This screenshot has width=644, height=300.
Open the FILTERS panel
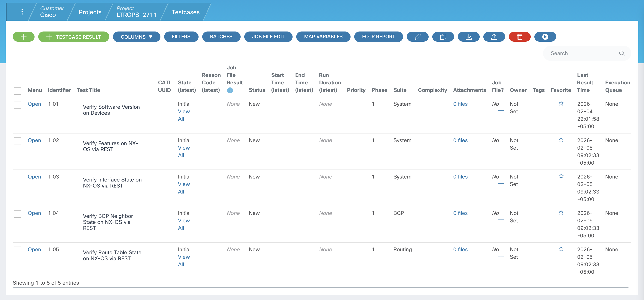coord(181,37)
